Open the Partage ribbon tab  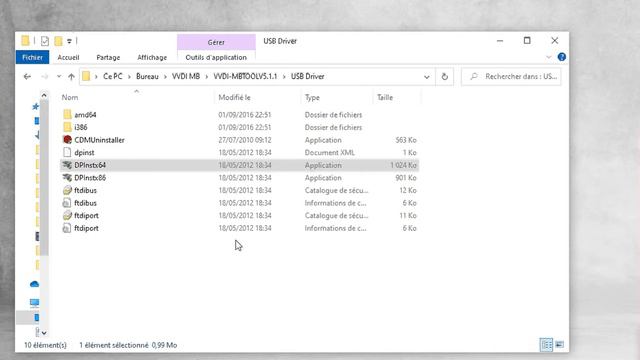click(108, 58)
